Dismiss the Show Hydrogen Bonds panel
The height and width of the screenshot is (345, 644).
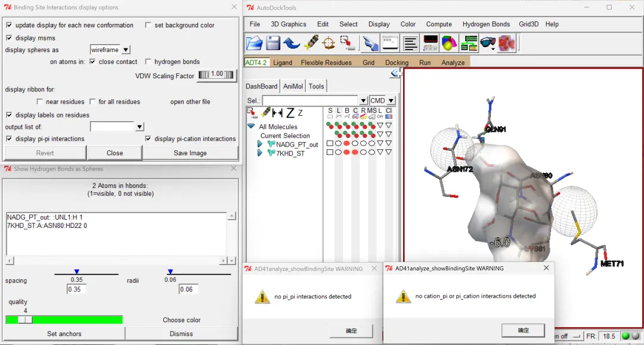(181, 334)
